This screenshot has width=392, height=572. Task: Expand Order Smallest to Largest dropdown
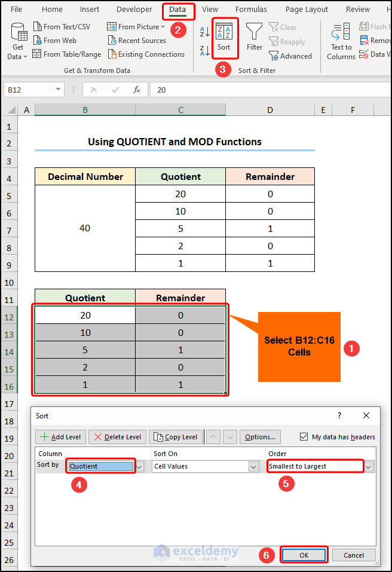tap(369, 467)
